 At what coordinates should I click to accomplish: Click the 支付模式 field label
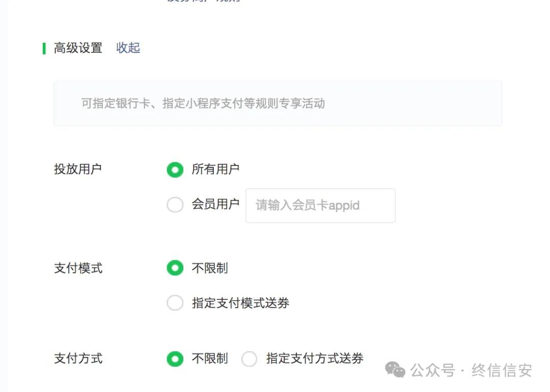77,268
